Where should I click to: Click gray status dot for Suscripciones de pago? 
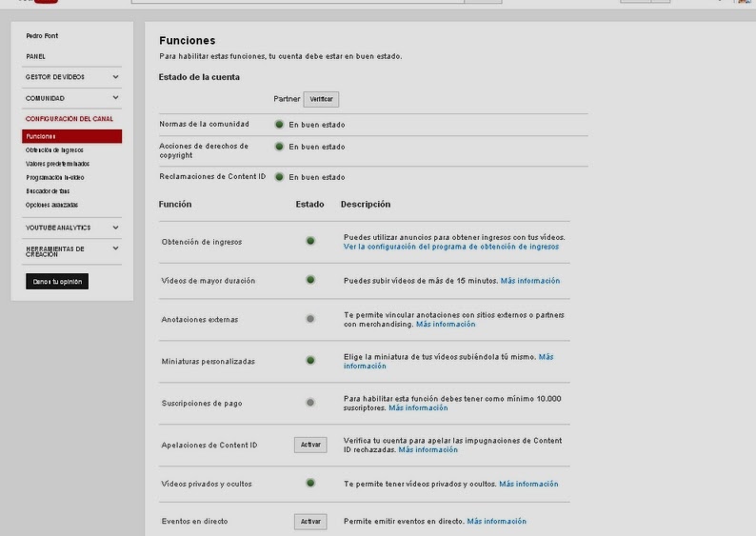click(x=310, y=403)
